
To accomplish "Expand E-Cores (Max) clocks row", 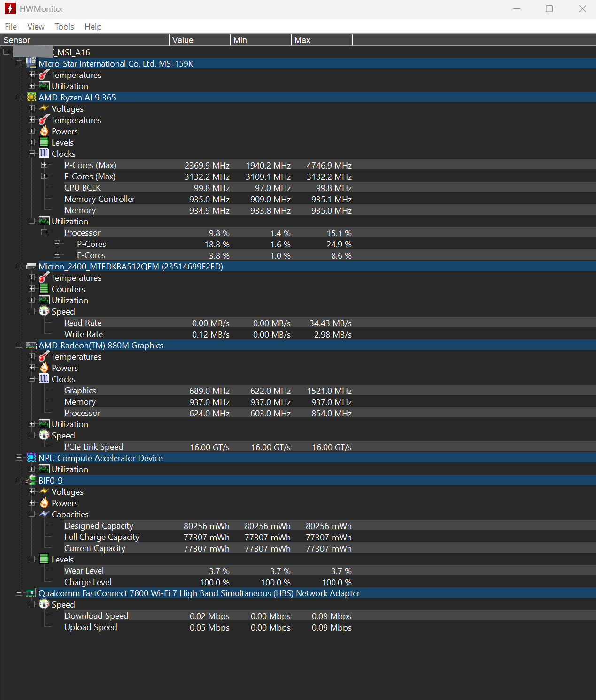I will (x=44, y=176).
